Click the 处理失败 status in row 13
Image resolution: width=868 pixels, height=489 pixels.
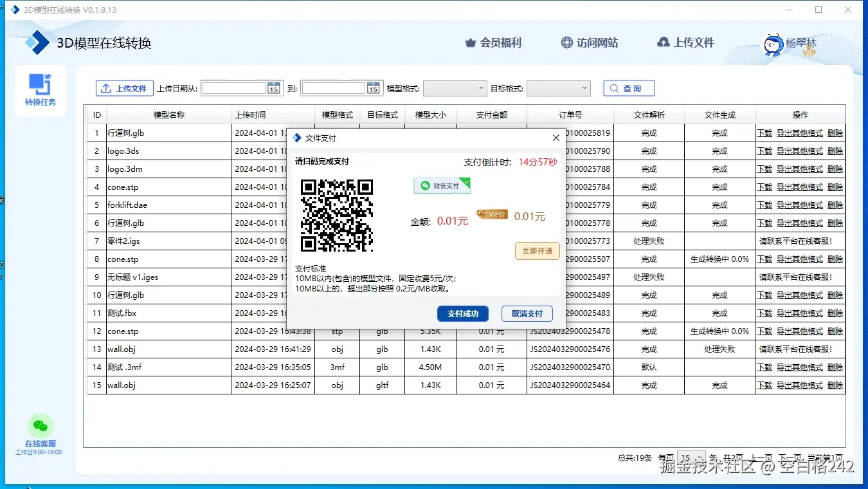pyautogui.click(x=720, y=349)
